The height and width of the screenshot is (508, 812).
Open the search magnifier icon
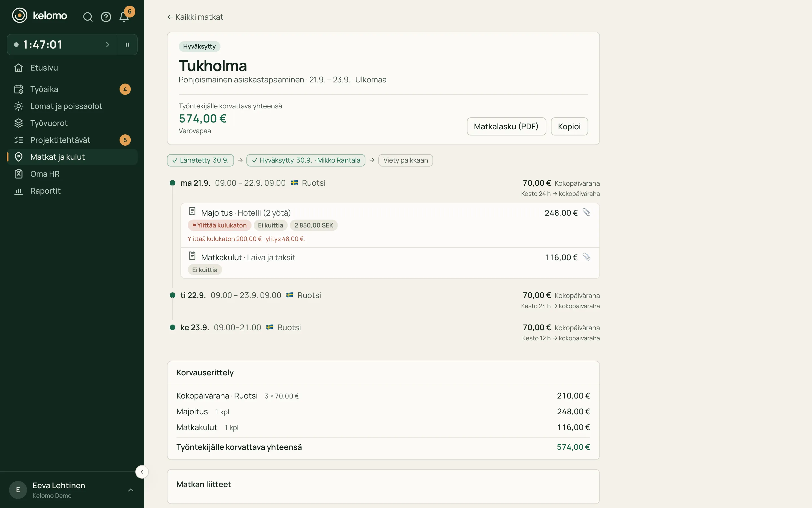click(x=88, y=17)
